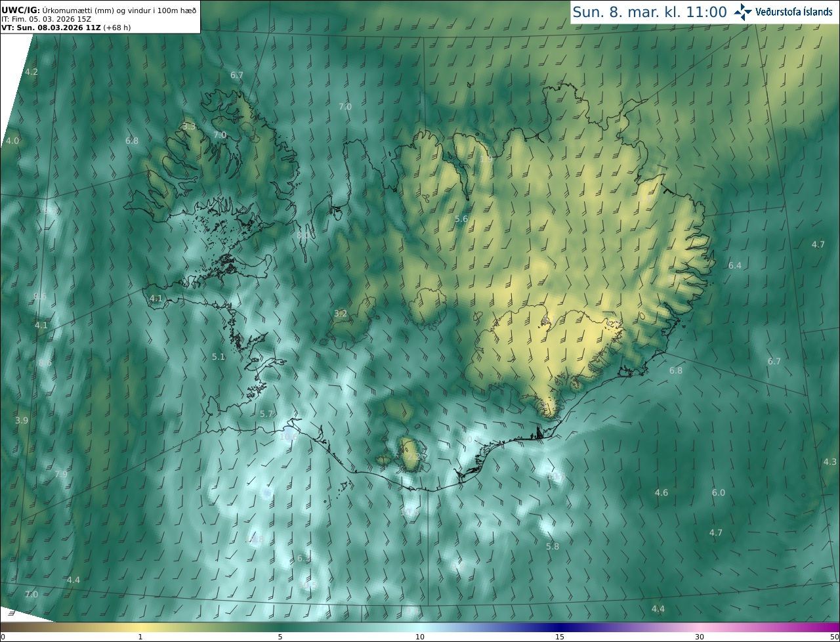Click the '5' tick on the color scale
Viewport: 840px width, 642px height.
point(280,637)
